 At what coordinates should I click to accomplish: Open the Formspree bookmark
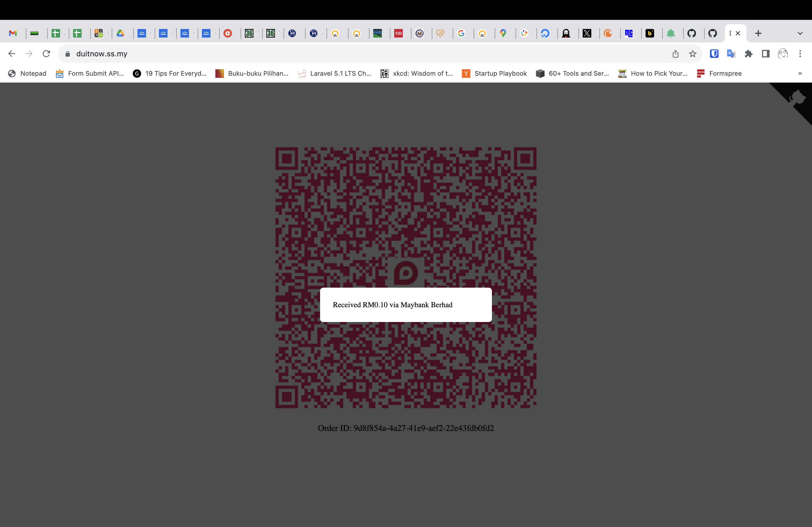(720, 73)
